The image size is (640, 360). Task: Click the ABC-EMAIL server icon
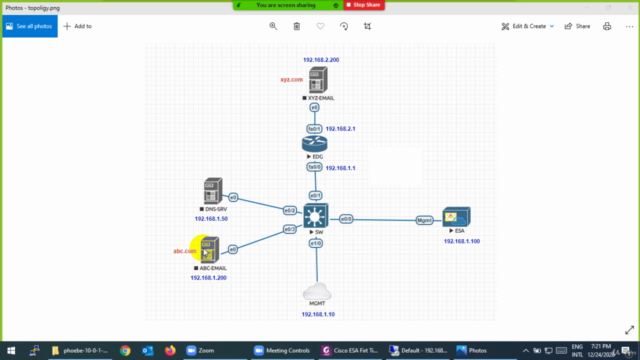tap(209, 249)
